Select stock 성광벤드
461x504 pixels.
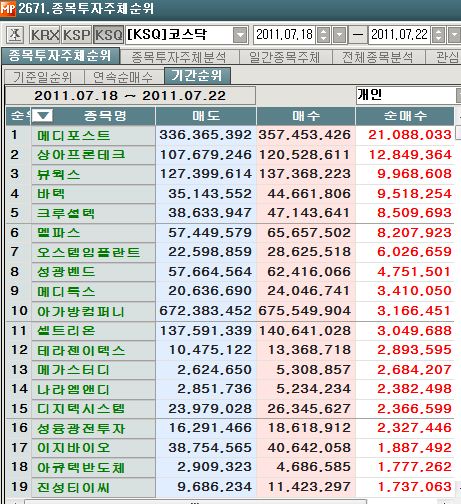[x=93, y=272]
